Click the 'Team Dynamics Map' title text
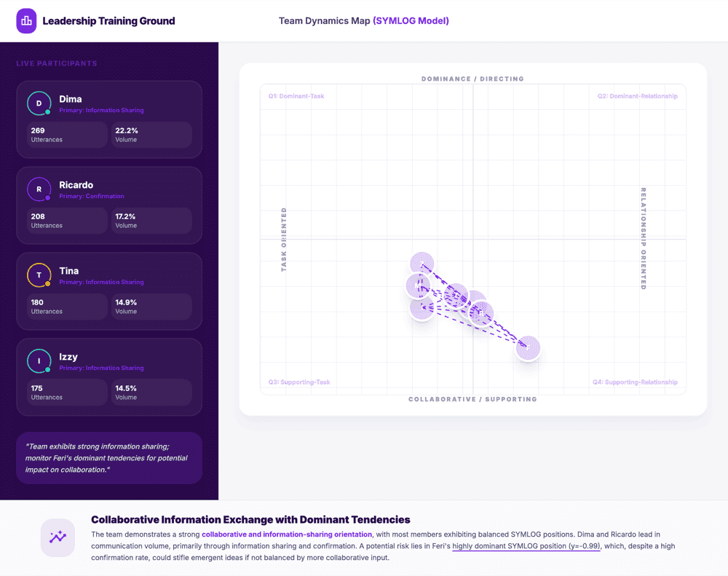 tap(324, 21)
